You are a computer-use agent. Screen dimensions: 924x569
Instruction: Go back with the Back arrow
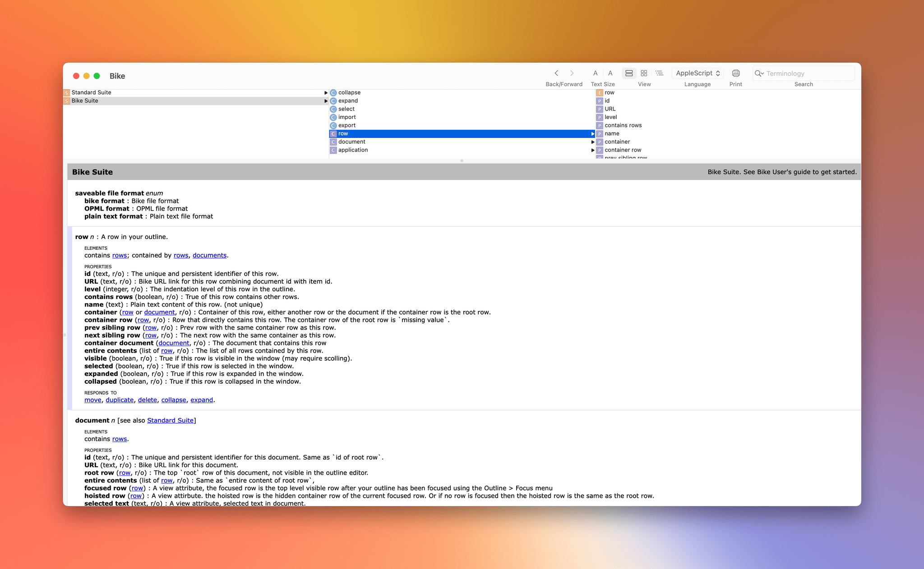pos(556,73)
